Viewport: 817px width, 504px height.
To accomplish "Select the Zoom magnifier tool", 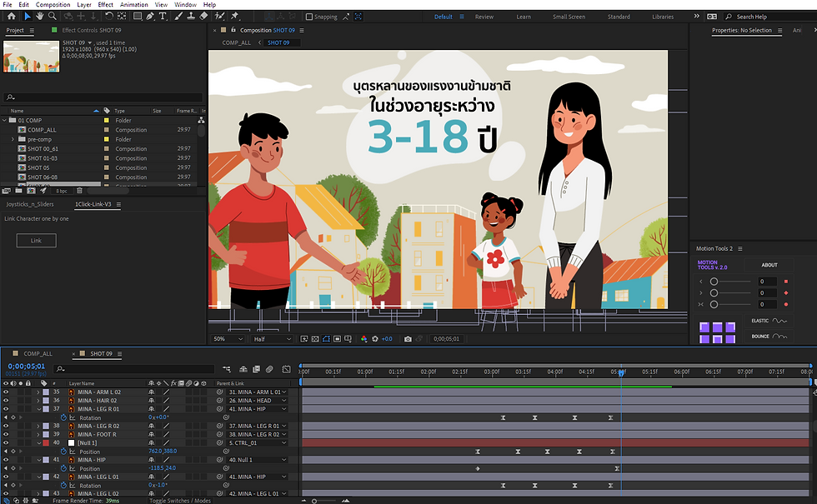I will tap(54, 16).
